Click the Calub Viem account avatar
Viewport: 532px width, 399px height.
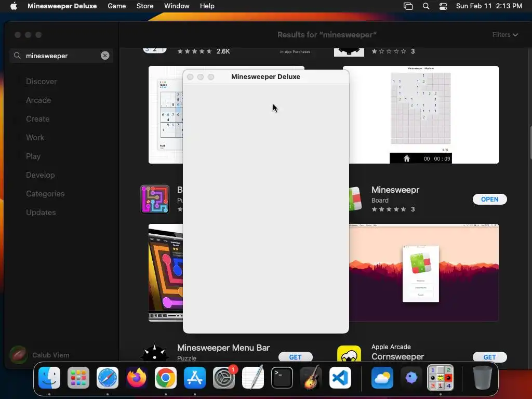tap(18, 355)
